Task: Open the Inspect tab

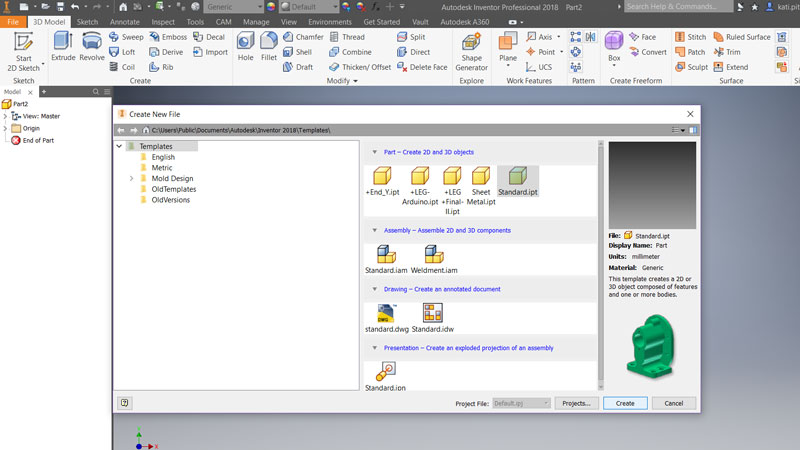Action: 163,22
